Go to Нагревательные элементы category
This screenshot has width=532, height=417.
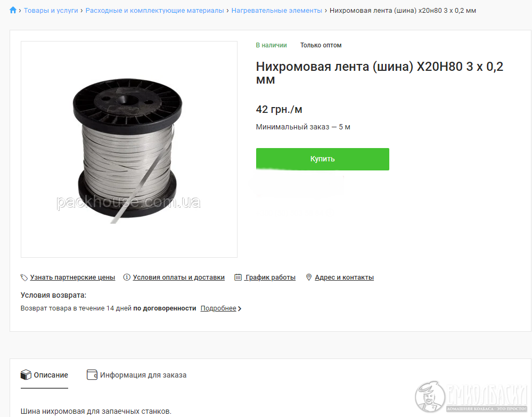pos(276,11)
